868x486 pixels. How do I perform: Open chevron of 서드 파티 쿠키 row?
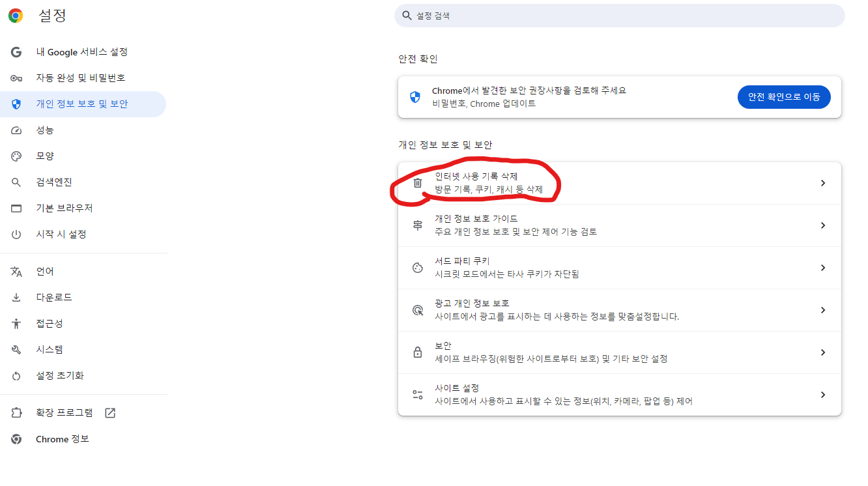(823, 268)
